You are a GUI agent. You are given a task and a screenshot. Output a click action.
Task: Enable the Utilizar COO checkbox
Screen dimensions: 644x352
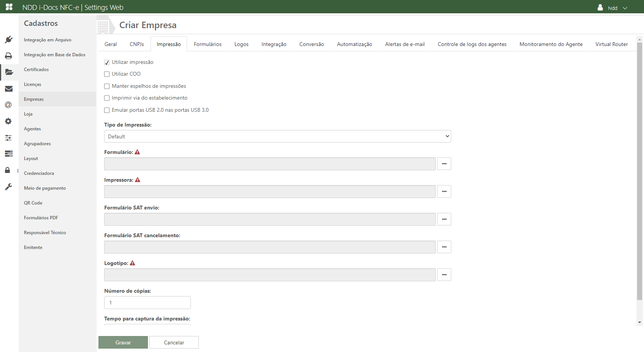(107, 74)
